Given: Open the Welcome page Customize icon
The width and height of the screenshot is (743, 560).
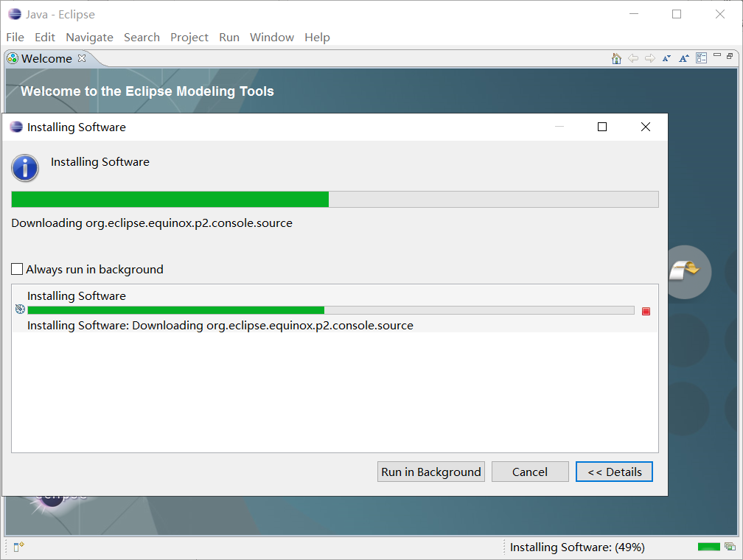Looking at the screenshot, I should [701, 58].
